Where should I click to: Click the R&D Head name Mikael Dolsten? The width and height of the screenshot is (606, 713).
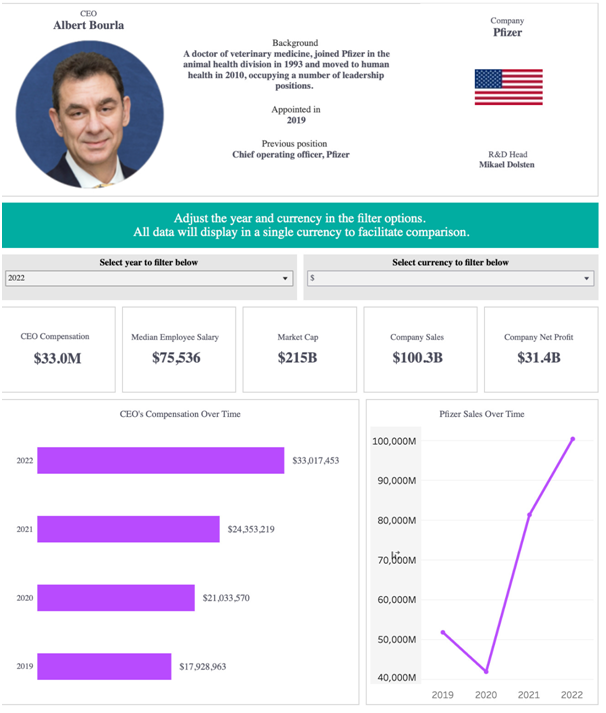[x=507, y=165]
